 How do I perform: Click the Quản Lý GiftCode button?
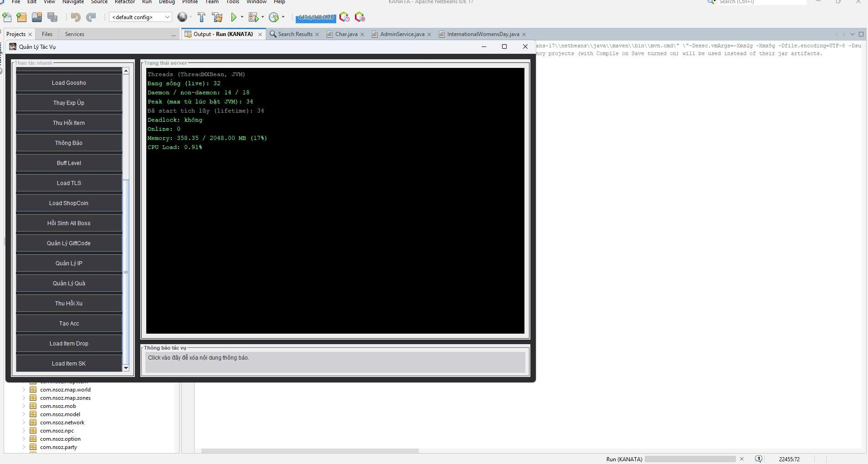pos(69,243)
